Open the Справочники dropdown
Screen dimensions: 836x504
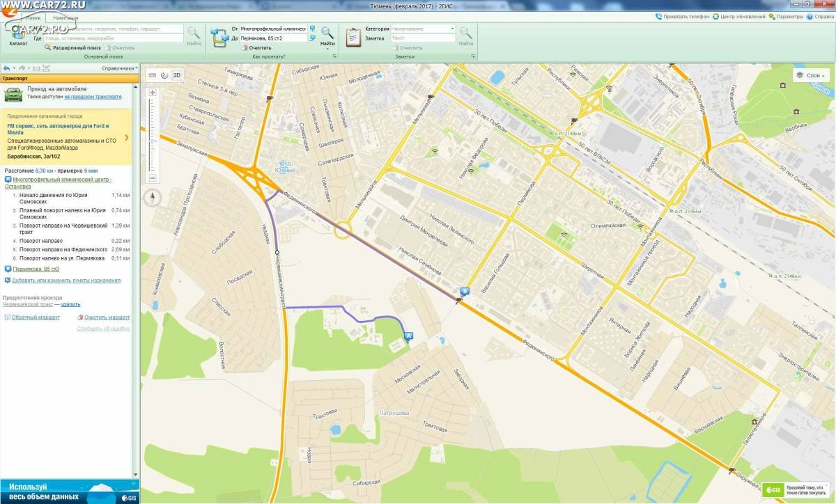[118, 68]
